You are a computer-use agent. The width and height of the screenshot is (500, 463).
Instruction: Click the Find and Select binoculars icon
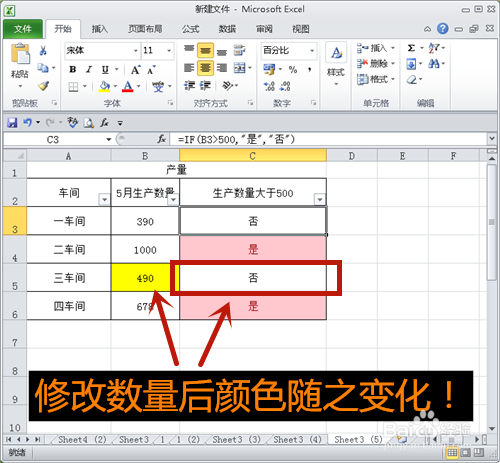coord(434,63)
